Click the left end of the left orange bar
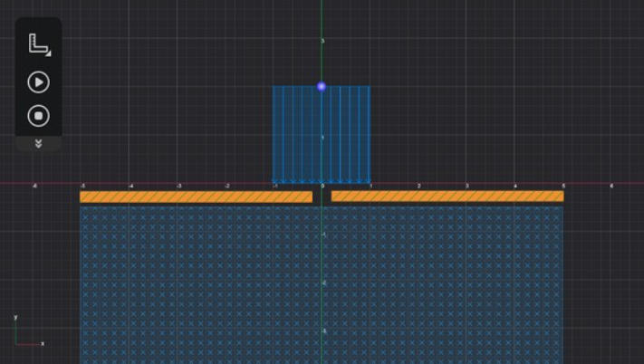Viewport: 644px width, 364px height. pyautogui.click(x=83, y=196)
